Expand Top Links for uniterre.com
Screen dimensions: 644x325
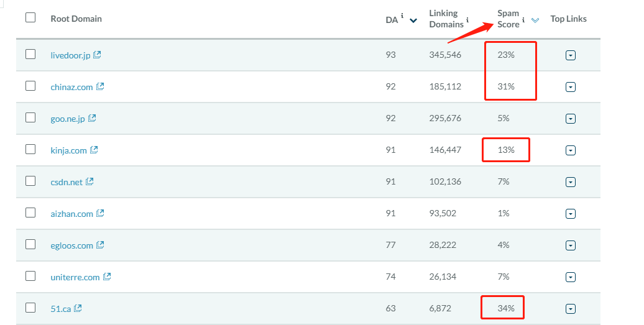tap(571, 277)
